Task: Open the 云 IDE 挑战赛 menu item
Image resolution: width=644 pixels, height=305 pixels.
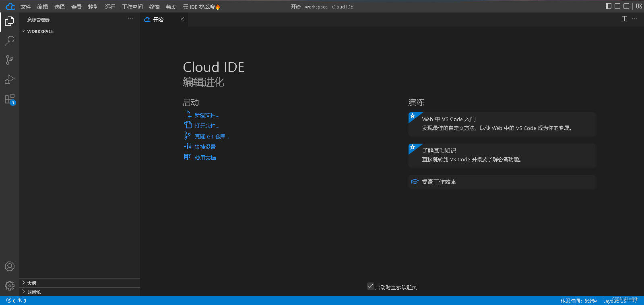Action: point(202,7)
